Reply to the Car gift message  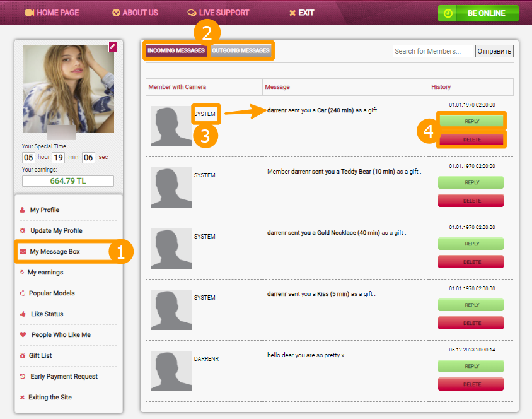[471, 121]
